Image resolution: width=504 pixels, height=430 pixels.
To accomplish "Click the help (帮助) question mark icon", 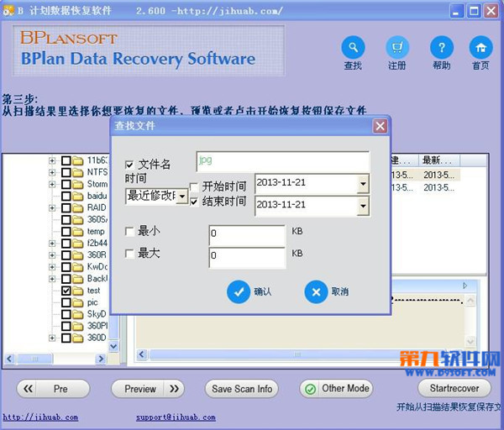I will coord(441,47).
